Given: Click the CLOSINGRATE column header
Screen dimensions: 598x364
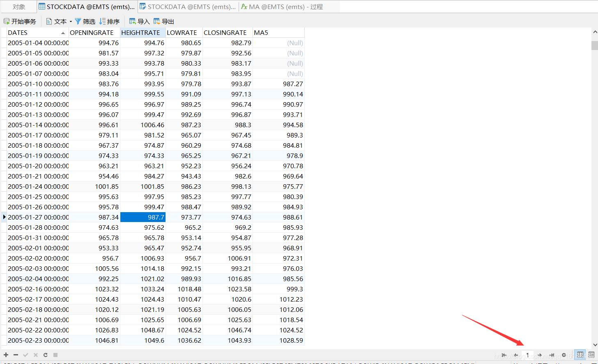Looking at the screenshot, I should (228, 32).
